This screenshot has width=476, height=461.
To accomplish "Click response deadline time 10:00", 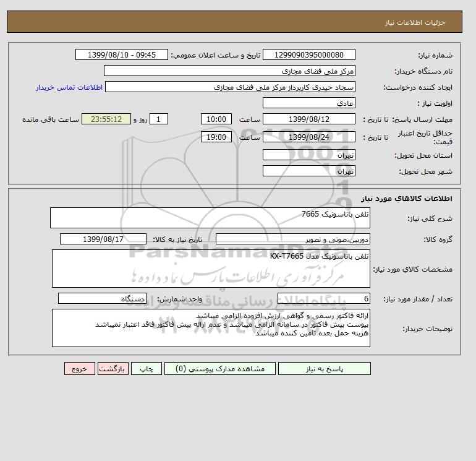I will 216,119.
